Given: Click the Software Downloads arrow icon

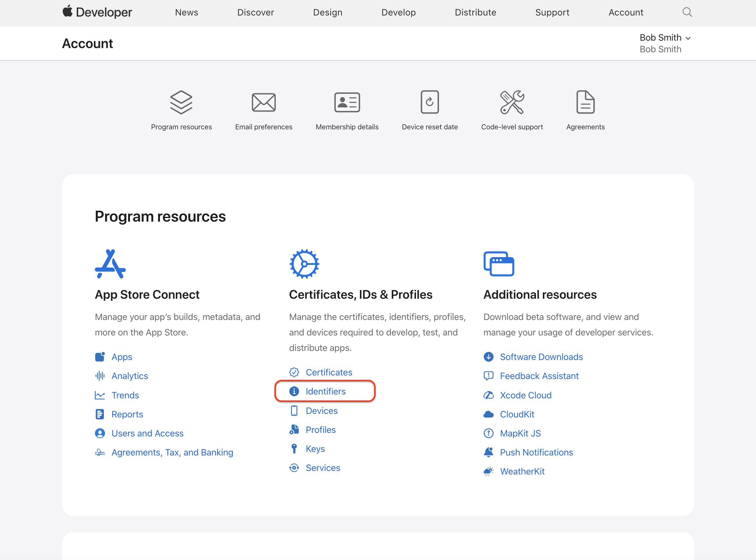Looking at the screenshot, I should 489,357.
